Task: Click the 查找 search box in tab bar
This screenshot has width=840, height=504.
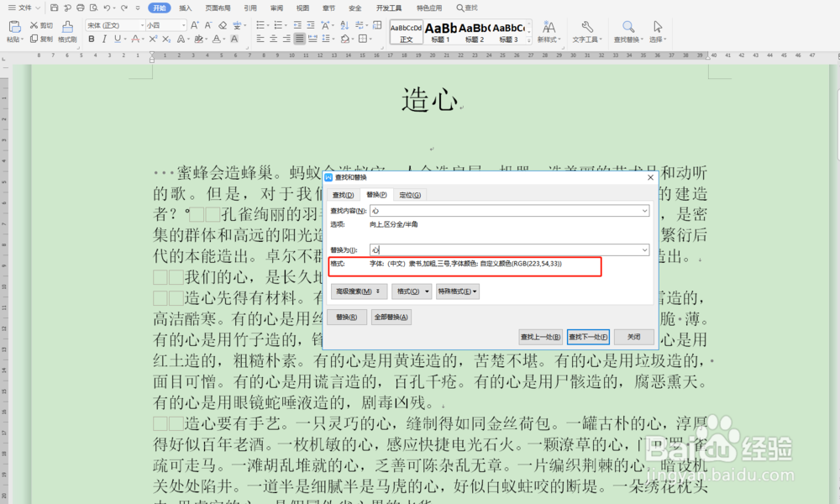Action: coord(467,8)
